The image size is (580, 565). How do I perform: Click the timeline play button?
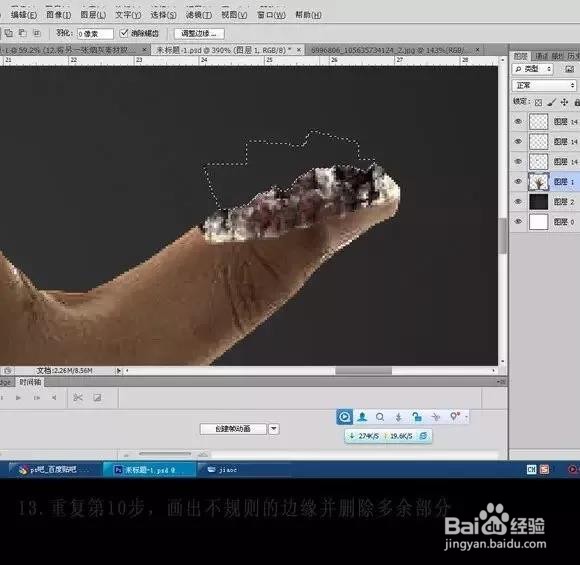pyautogui.click(x=18, y=398)
